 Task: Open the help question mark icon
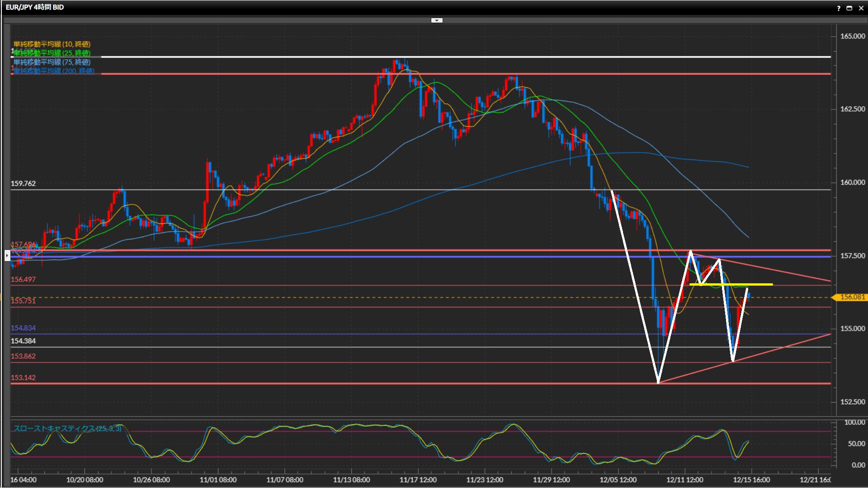[x=839, y=8]
